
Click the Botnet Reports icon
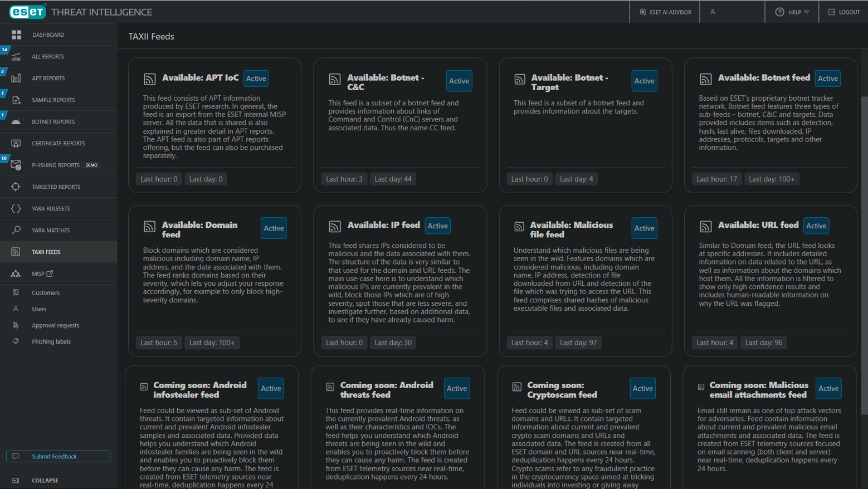pos(16,121)
